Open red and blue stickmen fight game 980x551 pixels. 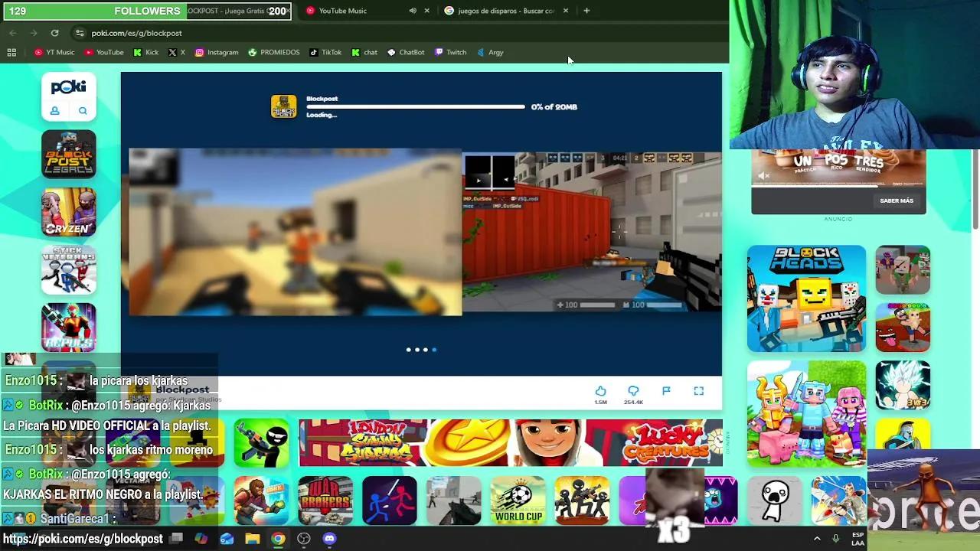coord(390,500)
